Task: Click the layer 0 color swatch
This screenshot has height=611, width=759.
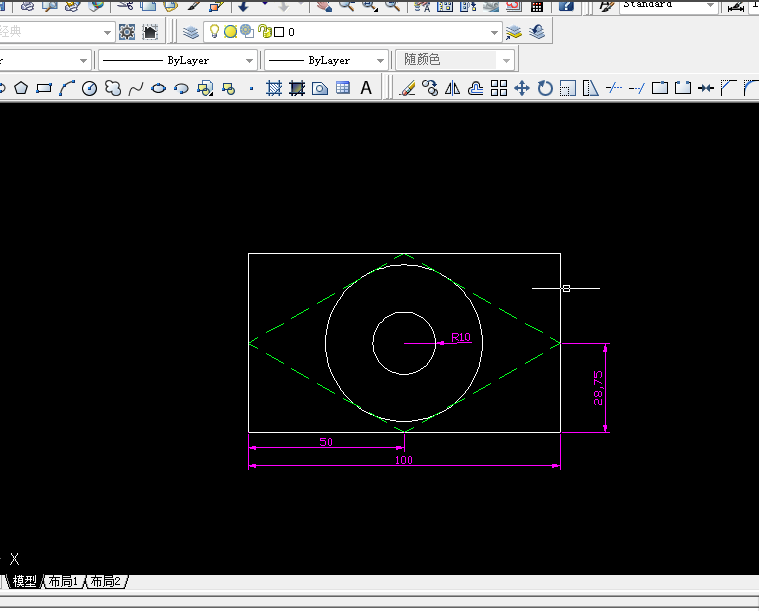Action: point(279,32)
